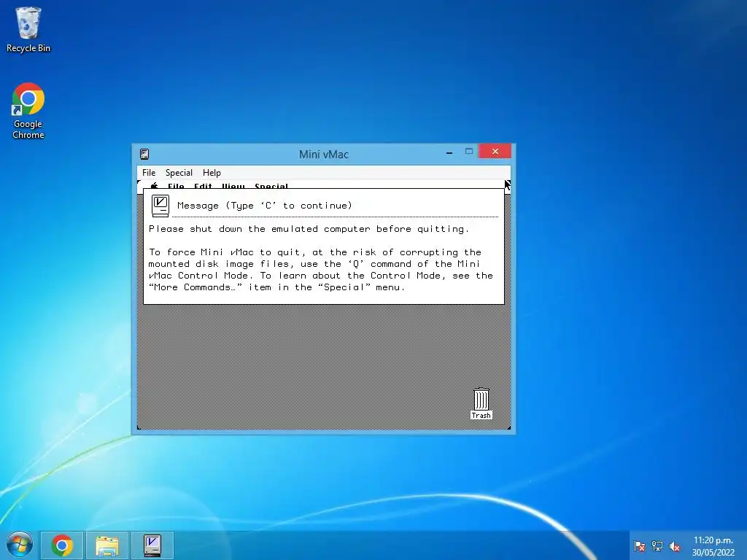This screenshot has width=747, height=560.
Task: Close the Mini vMac window
Action: (495, 152)
